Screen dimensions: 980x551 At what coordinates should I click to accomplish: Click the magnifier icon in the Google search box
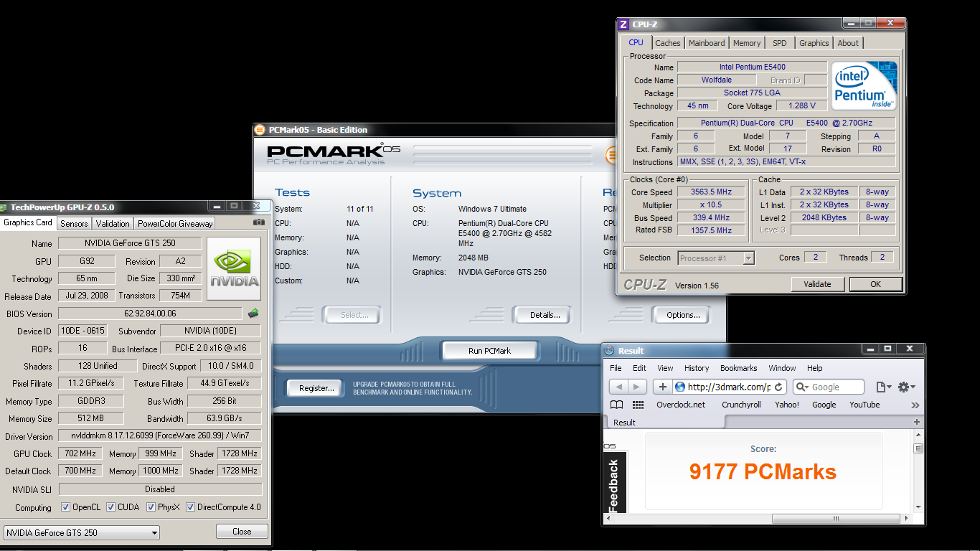pyautogui.click(x=803, y=387)
